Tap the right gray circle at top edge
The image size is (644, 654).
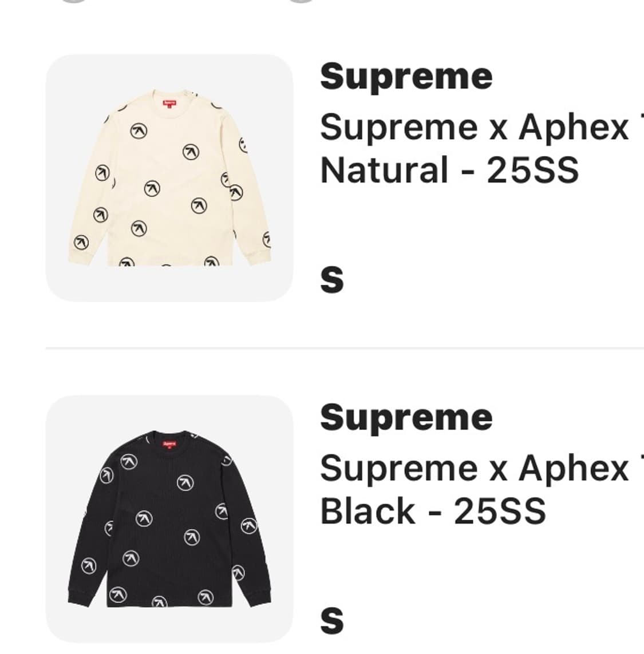(x=301, y=1)
